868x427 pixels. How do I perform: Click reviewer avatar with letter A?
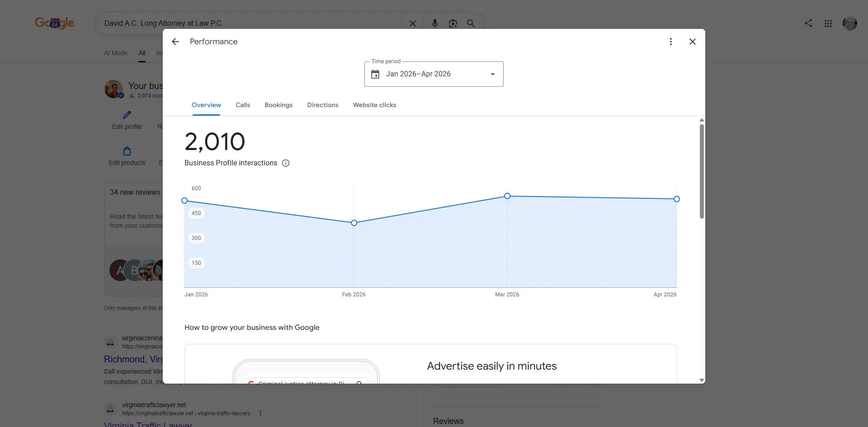pyautogui.click(x=119, y=270)
